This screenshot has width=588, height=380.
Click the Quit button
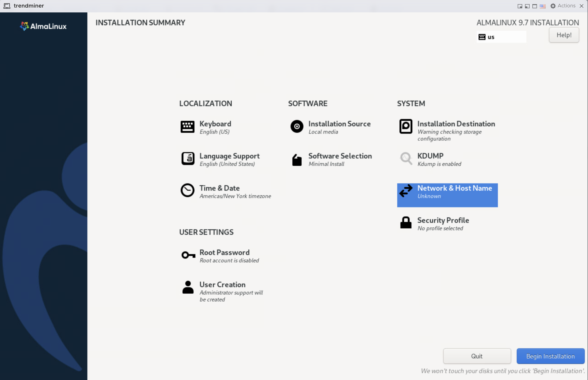click(477, 356)
